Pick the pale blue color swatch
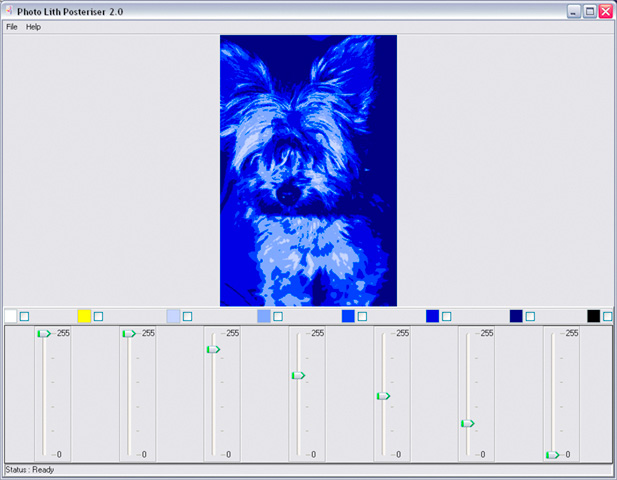The image size is (617, 480). 173,316
